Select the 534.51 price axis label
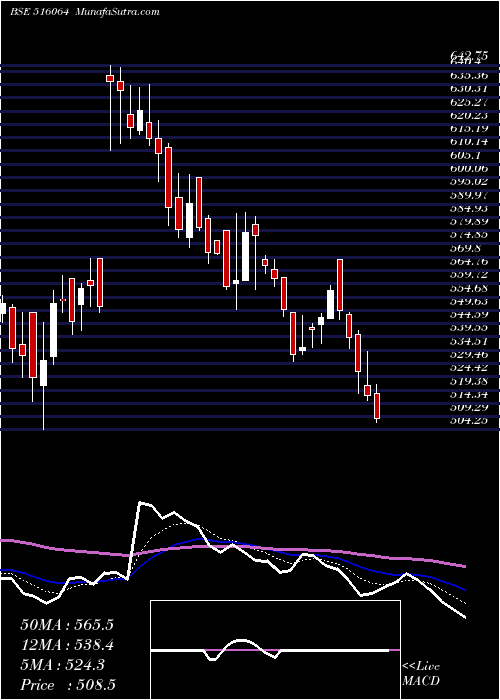 (469, 341)
